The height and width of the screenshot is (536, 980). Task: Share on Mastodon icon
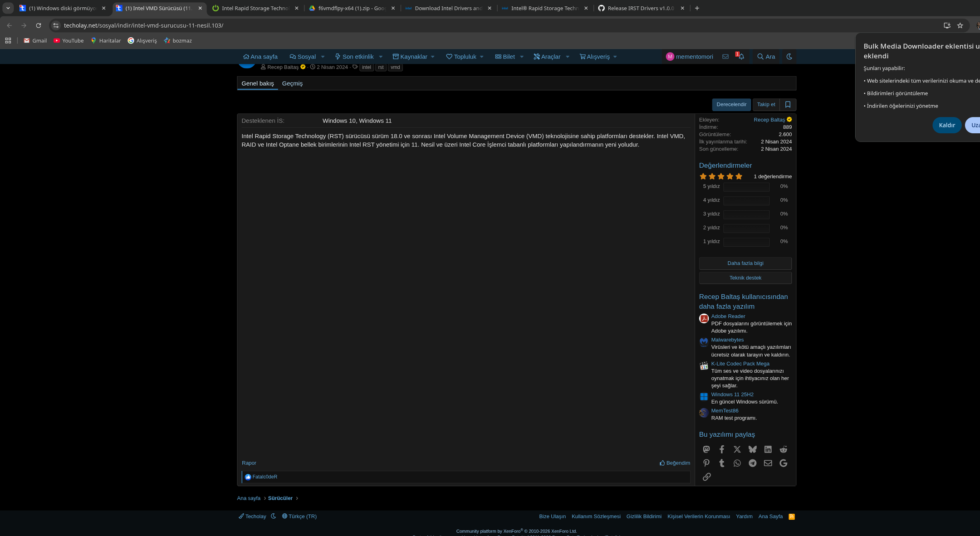click(x=706, y=449)
